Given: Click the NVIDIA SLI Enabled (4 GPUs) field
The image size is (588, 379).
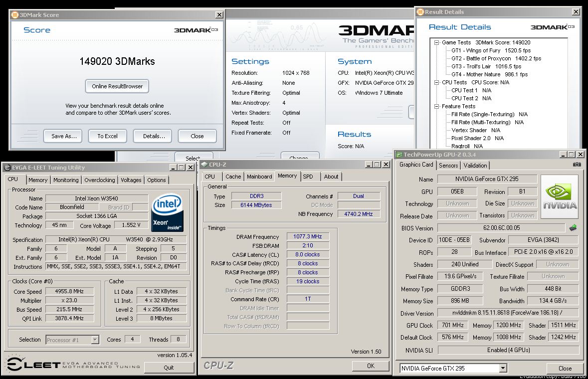Looking at the screenshot, I should tap(508, 350).
